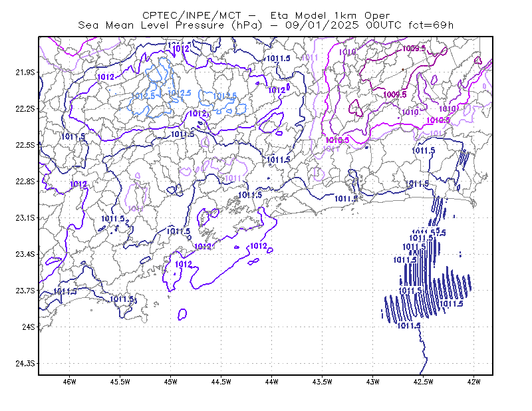Click the 42W longitude axis label
The width and height of the screenshot is (532, 411).
click(x=473, y=382)
